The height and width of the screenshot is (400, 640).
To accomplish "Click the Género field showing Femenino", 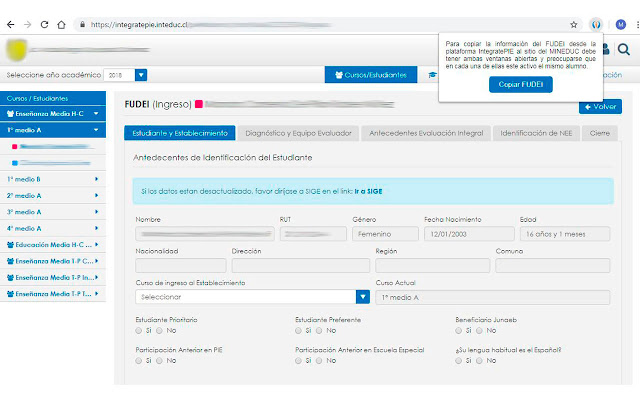I will tap(385, 234).
